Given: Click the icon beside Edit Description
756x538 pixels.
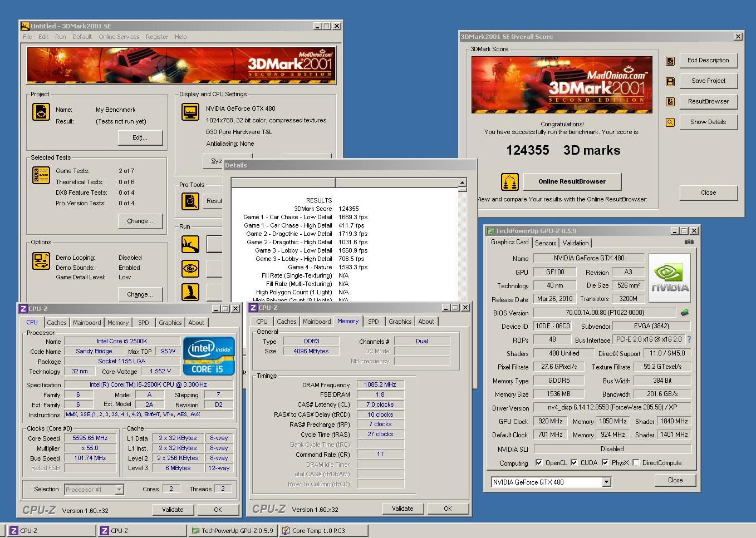Looking at the screenshot, I should pos(670,61).
